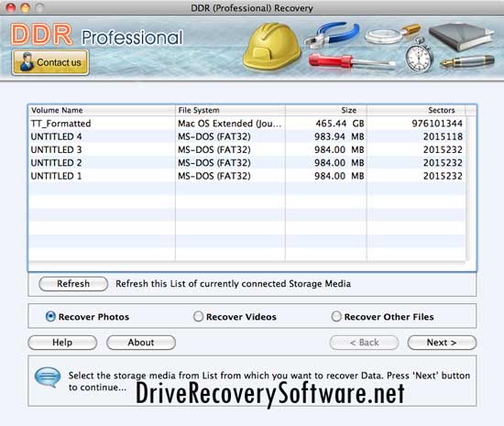This screenshot has height=426, width=504.
Task: Open the Help button
Action: pyautogui.click(x=62, y=343)
